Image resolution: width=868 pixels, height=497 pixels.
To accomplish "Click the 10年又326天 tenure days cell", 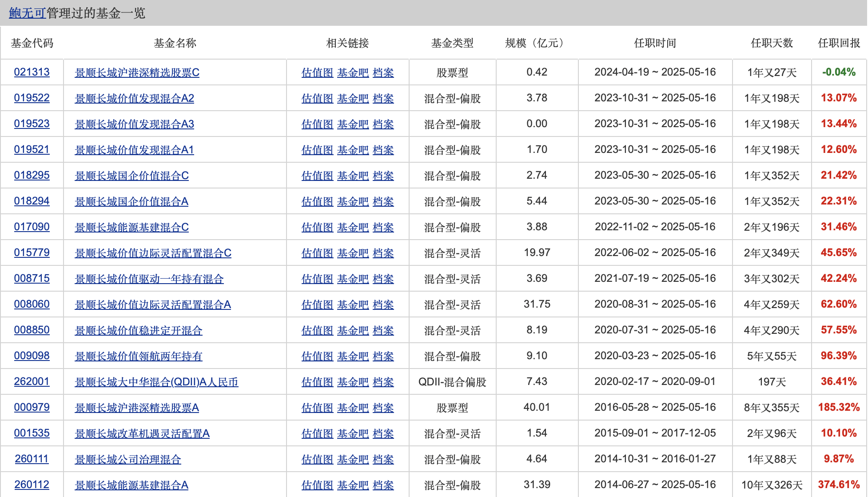I will pos(772,485).
